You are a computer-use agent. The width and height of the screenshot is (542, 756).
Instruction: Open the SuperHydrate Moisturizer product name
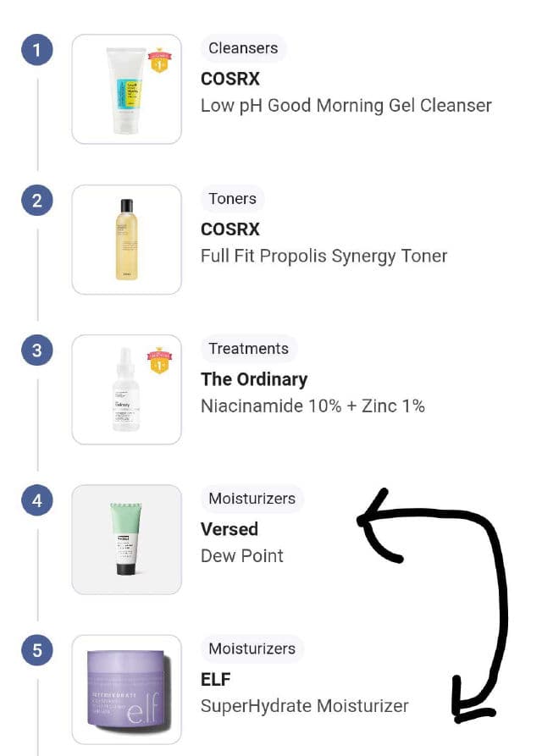click(x=304, y=705)
